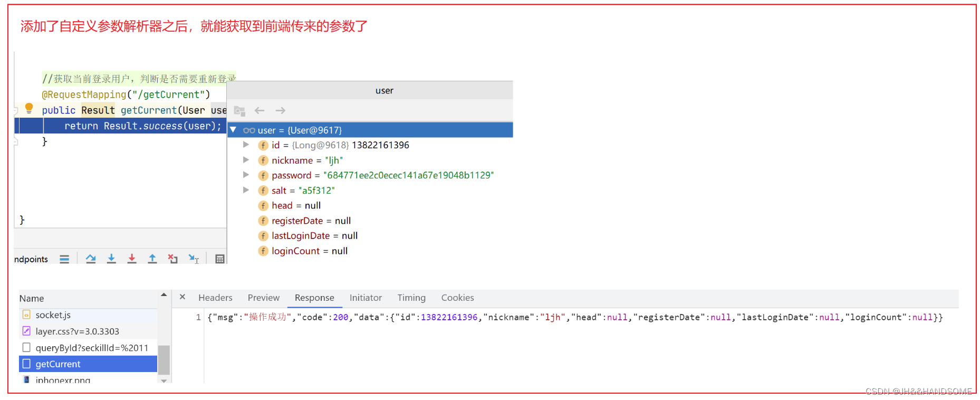
Task: Select the socket.js request row
Action: pos(88,315)
